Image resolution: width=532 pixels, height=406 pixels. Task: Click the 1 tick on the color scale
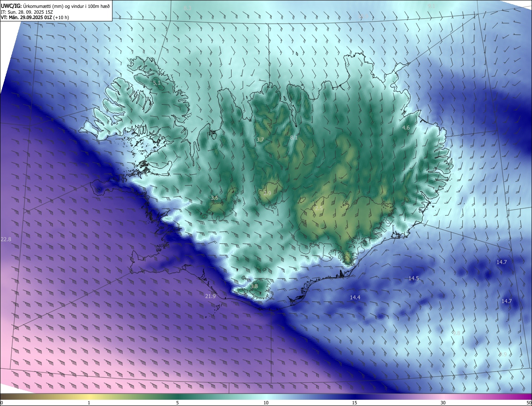click(89, 403)
